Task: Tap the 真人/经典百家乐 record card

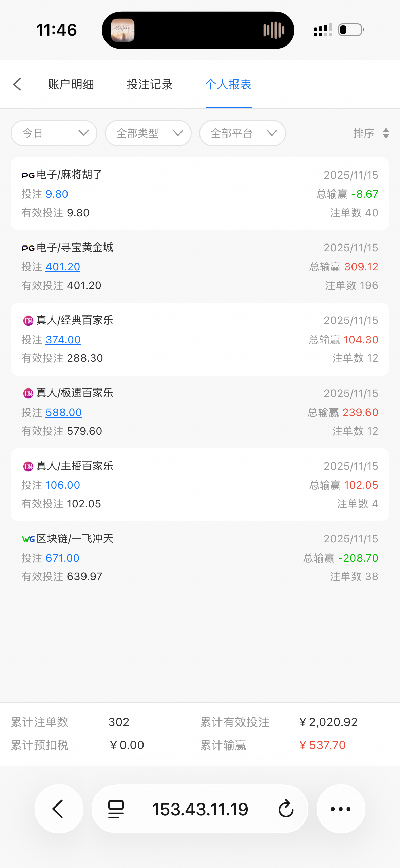Action: (x=200, y=339)
